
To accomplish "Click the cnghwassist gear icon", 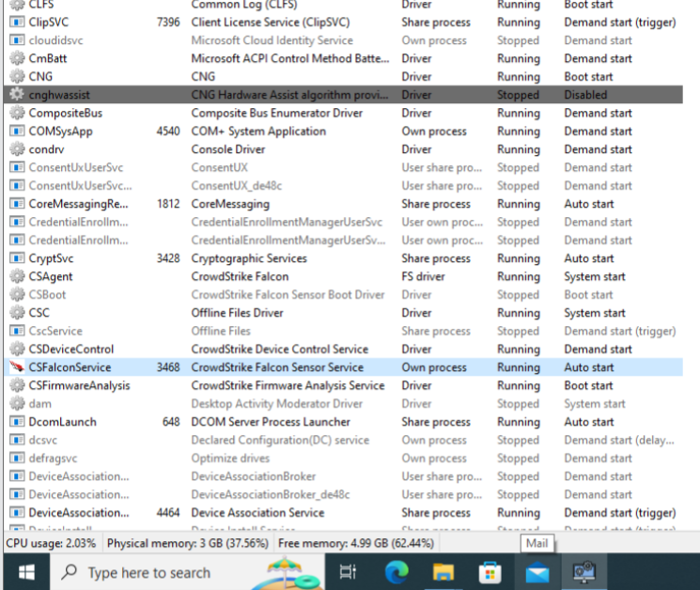I will pyautogui.click(x=17, y=95).
